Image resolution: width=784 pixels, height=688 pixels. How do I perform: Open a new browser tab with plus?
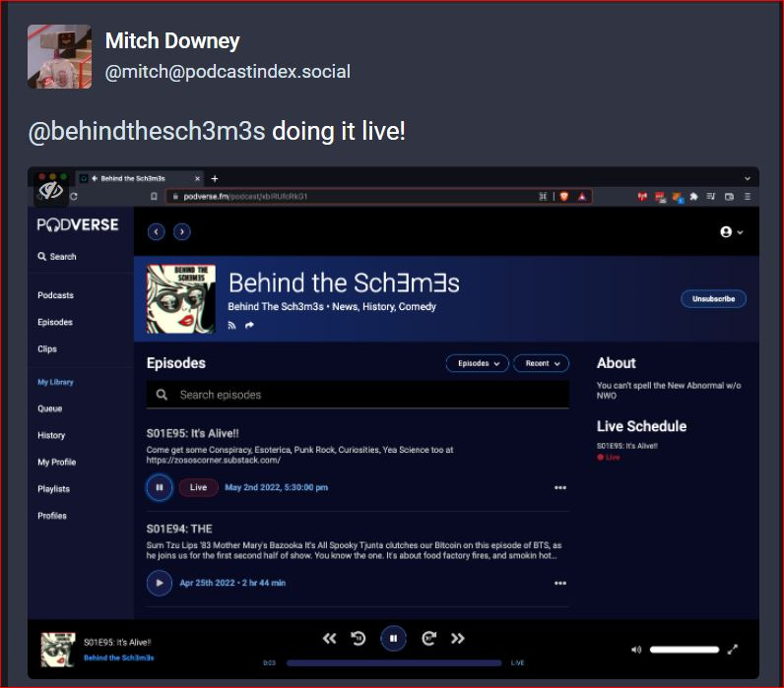215,179
